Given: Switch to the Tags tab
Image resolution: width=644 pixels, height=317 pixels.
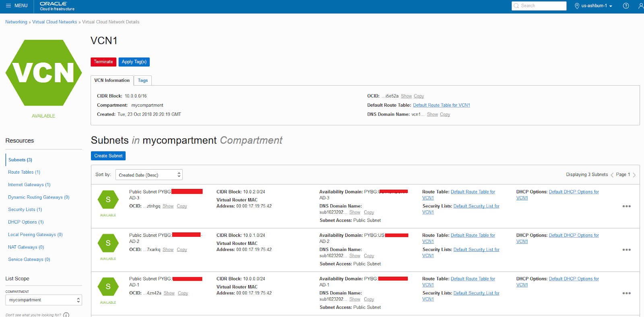Looking at the screenshot, I should pos(143,81).
